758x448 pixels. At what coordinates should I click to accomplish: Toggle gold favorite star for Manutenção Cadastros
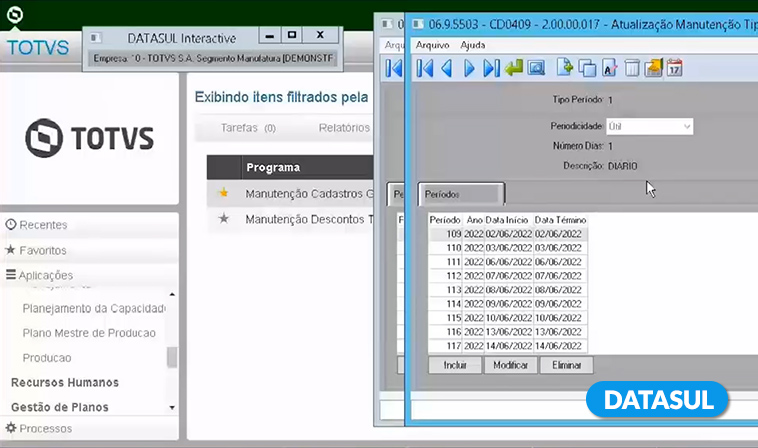click(x=224, y=192)
